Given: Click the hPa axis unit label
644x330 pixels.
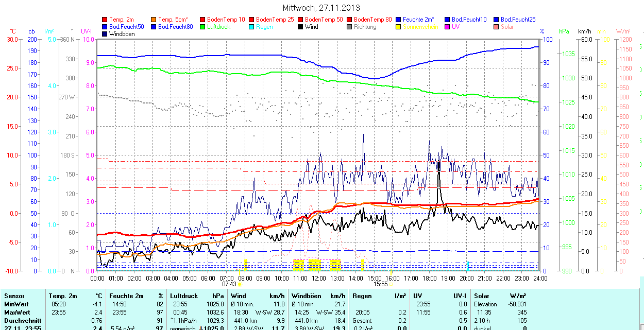Looking at the screenshot, I should tap(564, 31).
